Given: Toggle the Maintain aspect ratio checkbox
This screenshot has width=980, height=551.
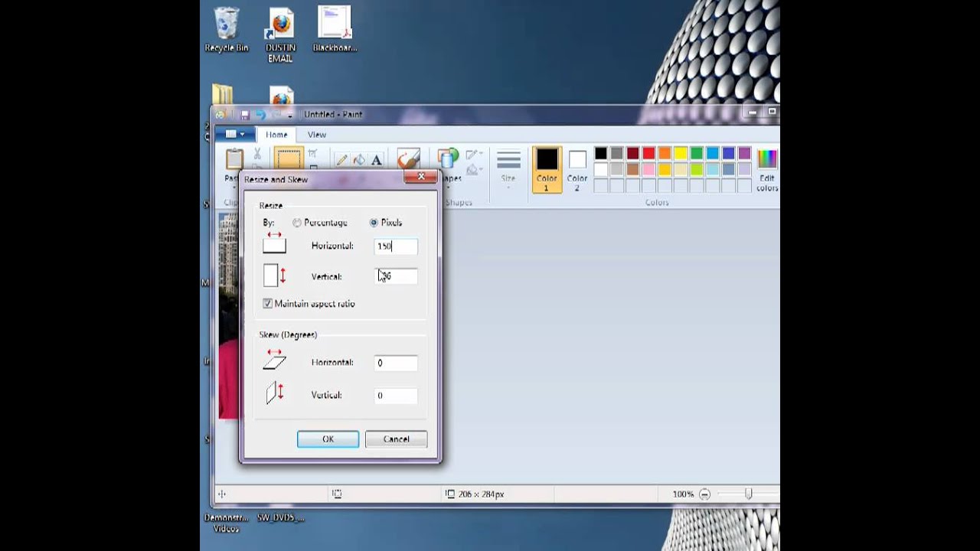Looking at the screenshot, I should (x=267, y=304).
